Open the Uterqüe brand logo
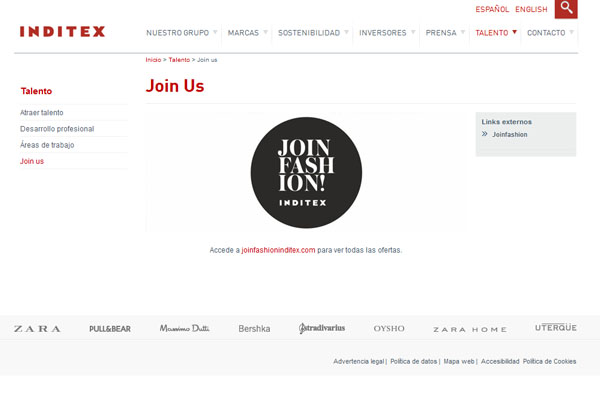The width and height of the screenshot is (600, 400). pyautogui.click(x=556, y=327)
